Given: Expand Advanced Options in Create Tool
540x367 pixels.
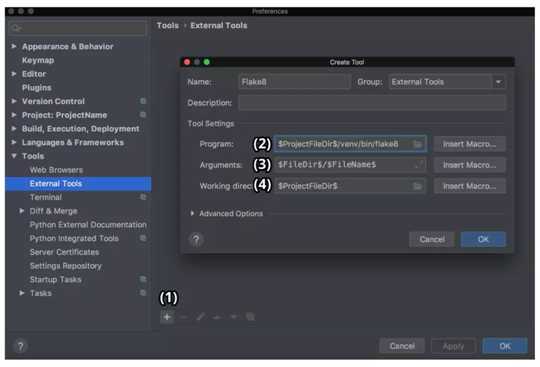Looking at the screenshot, I should 192,213.
